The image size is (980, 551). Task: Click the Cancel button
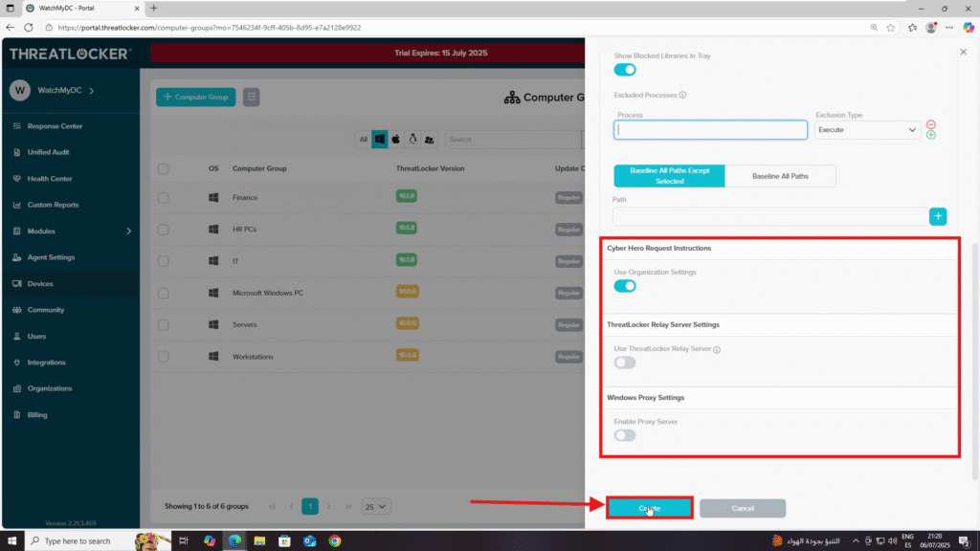[x=743, y=509]
